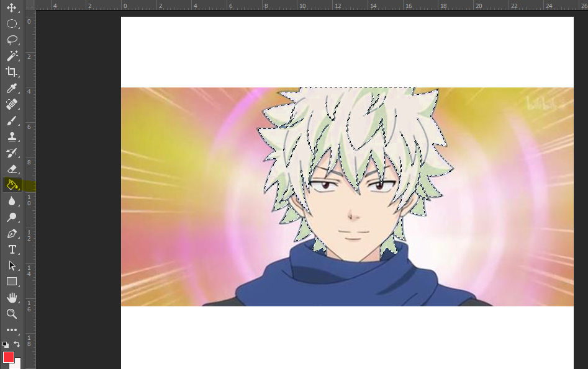The image size is (588, 369).
Task: Select the Zoom magnifier tool
Action: coord(12,314)
